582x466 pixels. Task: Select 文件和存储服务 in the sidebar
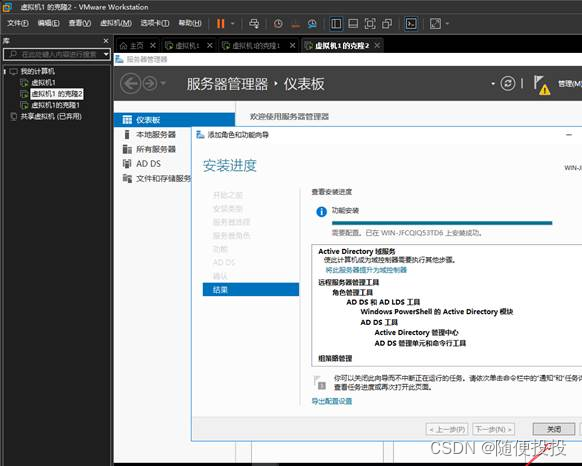coord(163,179)
